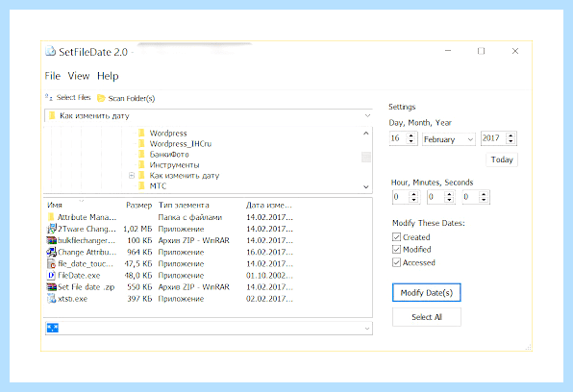Open the File menu

tap(53, 76)
